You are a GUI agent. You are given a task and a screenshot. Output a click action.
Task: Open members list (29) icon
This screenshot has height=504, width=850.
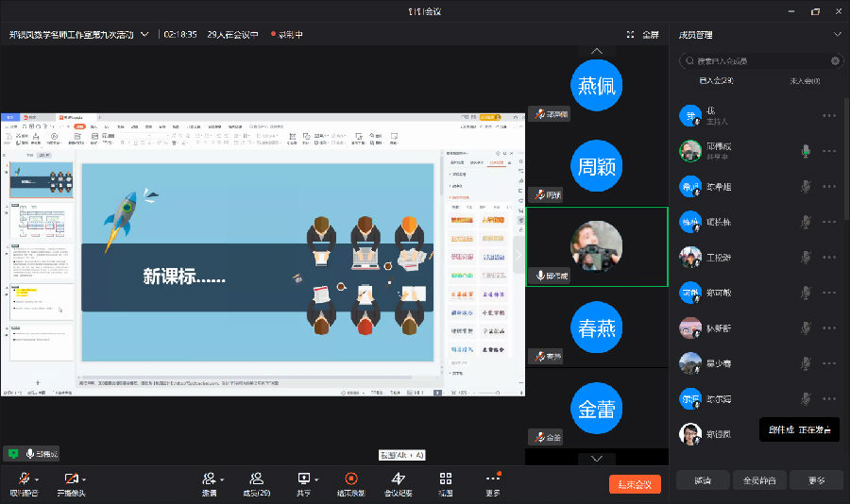click(x=256, y=479)
